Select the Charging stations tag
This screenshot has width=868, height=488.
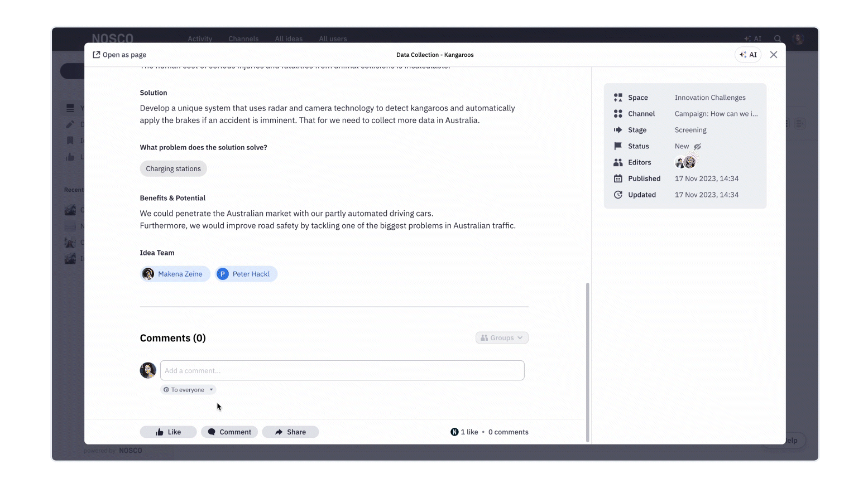point(173,168)
